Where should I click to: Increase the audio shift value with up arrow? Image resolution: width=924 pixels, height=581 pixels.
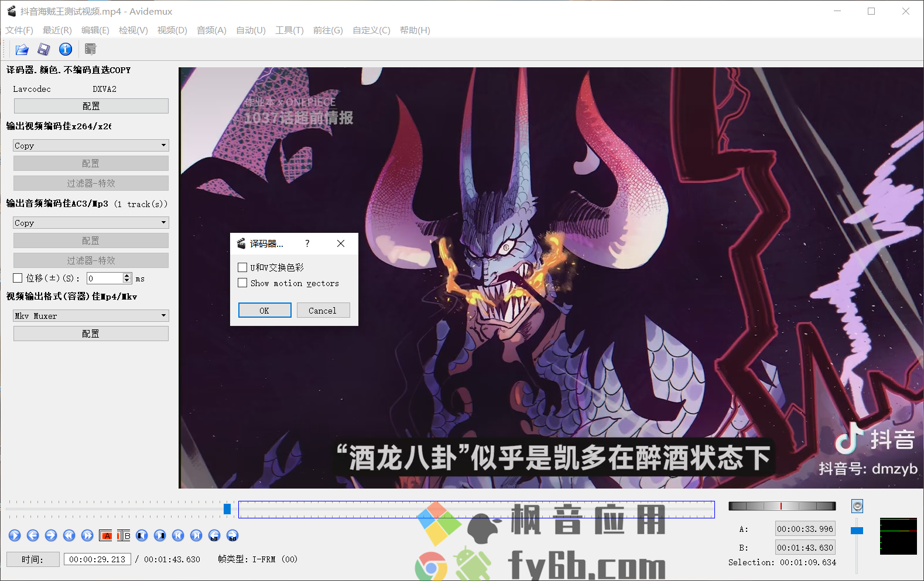[127, 276]
